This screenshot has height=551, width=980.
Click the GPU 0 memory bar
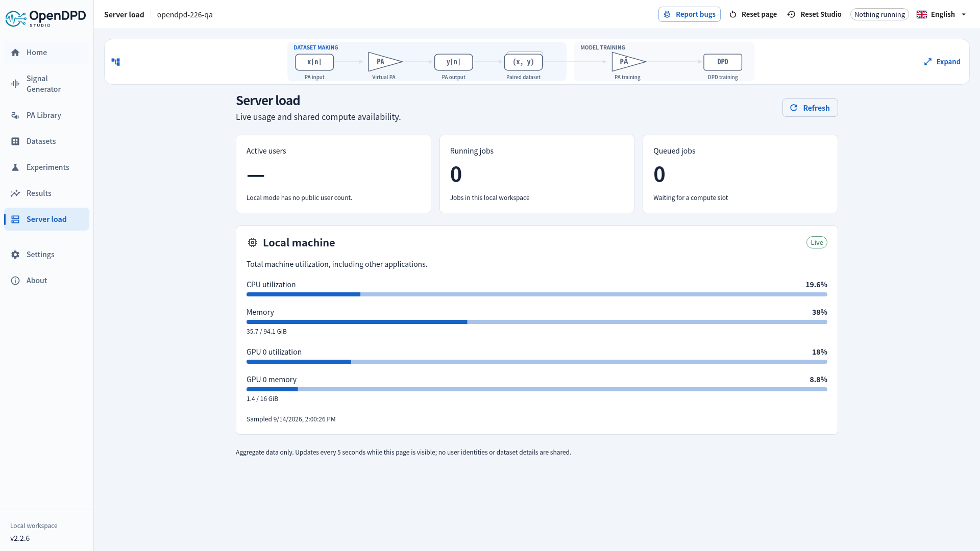tap(536, 389)
